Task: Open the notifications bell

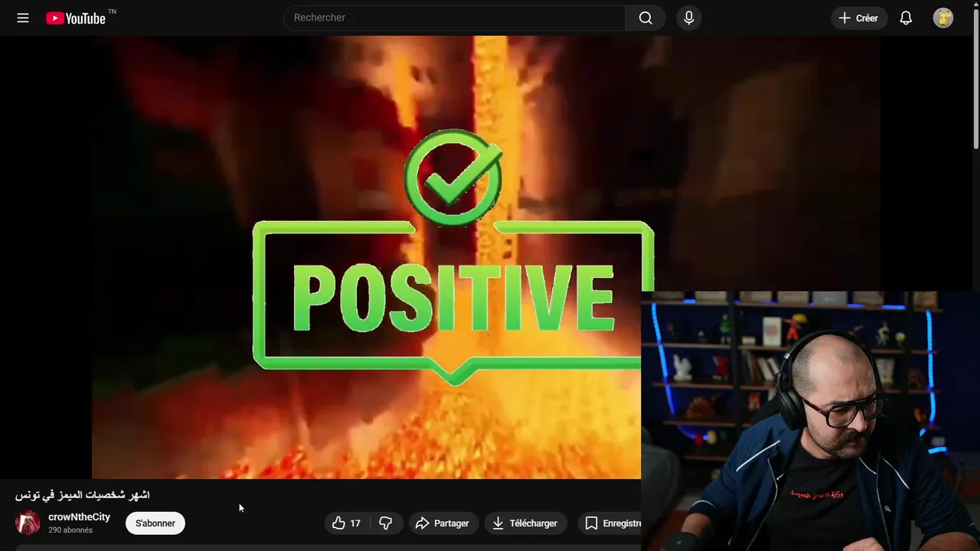Action: [906, 18]
